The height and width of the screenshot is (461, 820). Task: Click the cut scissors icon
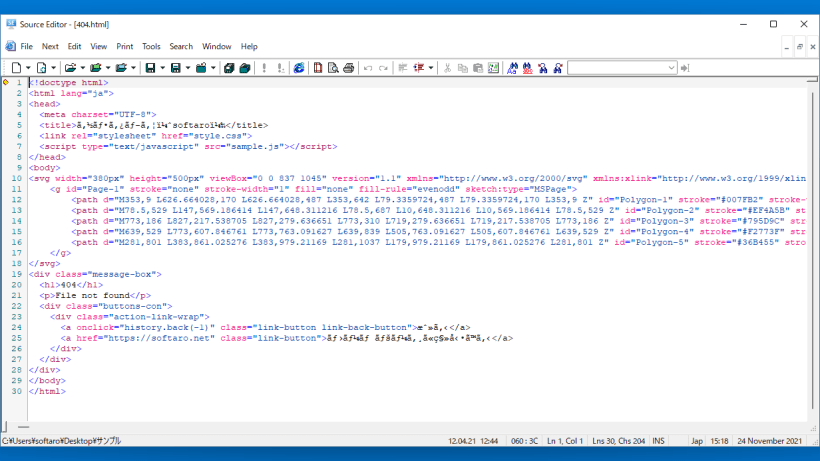447,68
